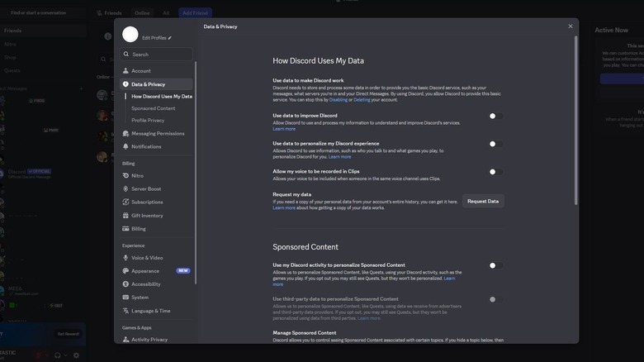This screenshot has height=362, width=644.
Task: Open user settings gear in Discord background
Action: pyautogui.click(x=76, y=355)
